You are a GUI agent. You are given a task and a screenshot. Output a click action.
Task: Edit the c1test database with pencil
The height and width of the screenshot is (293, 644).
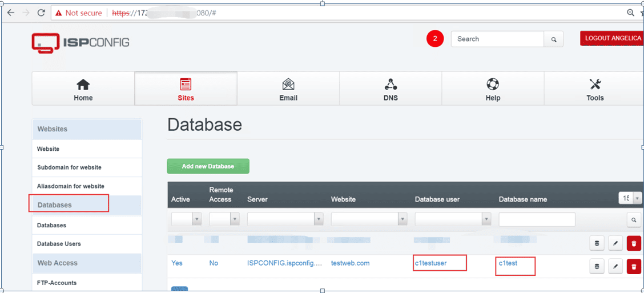pyautogui.click(x=615, y=266)
